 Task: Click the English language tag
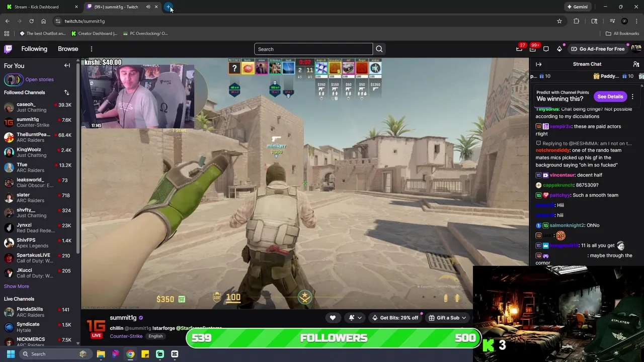155,336
